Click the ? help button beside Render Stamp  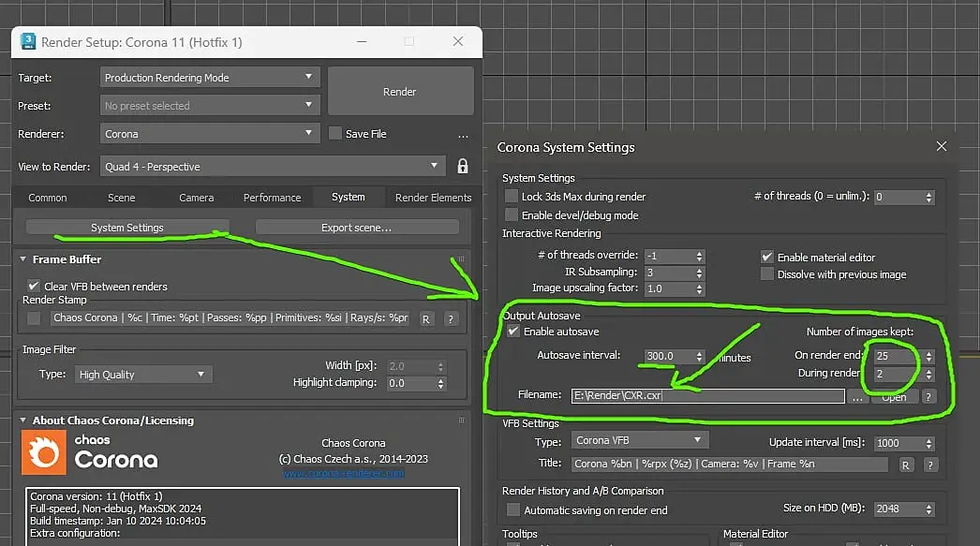point(450,318)
